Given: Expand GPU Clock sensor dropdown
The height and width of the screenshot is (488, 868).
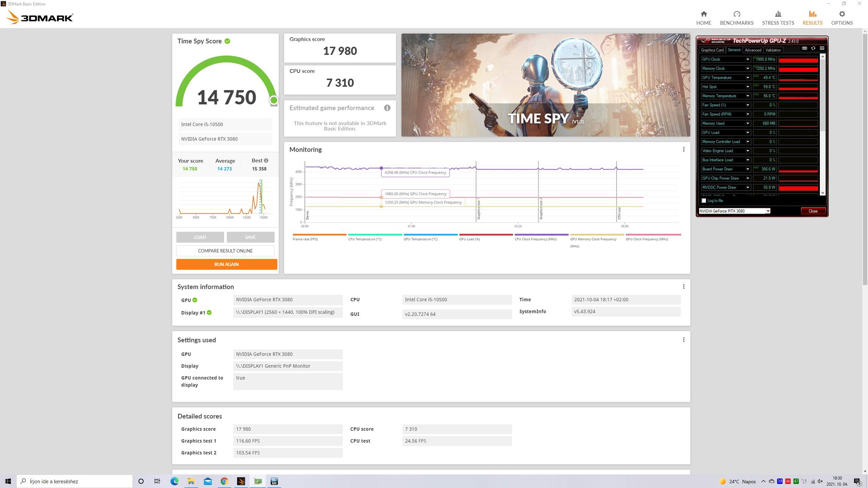Looking at the screenshot, I should 747,59.
